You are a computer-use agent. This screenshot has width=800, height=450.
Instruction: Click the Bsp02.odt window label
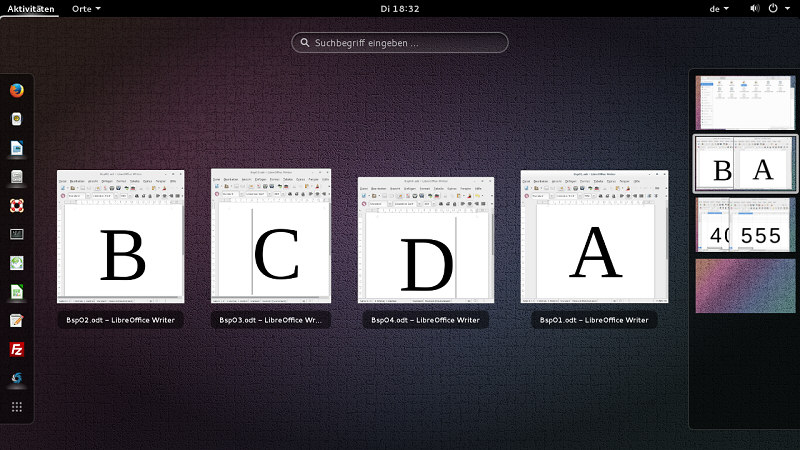pyautogui.click(x=121, y=320)
